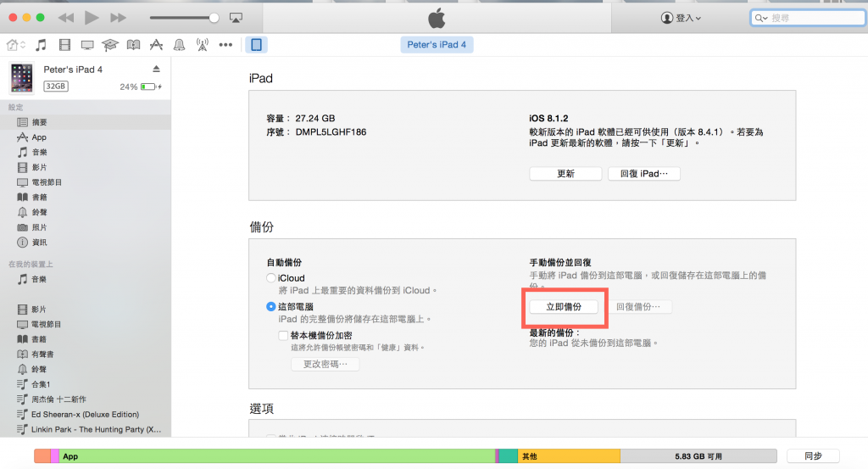868x469 pixels.
Task: Start playback with the play button
Action: (x=92, y=18)
